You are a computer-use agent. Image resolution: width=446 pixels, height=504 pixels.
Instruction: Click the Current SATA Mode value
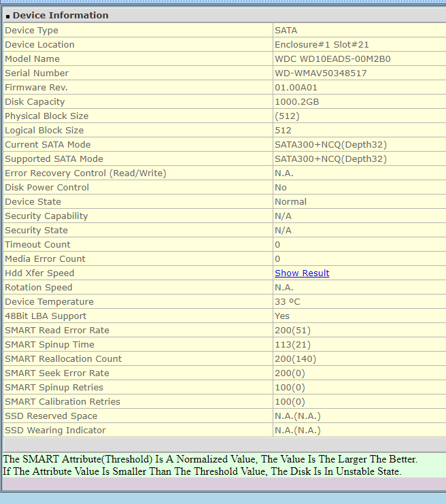coord(330,144)
